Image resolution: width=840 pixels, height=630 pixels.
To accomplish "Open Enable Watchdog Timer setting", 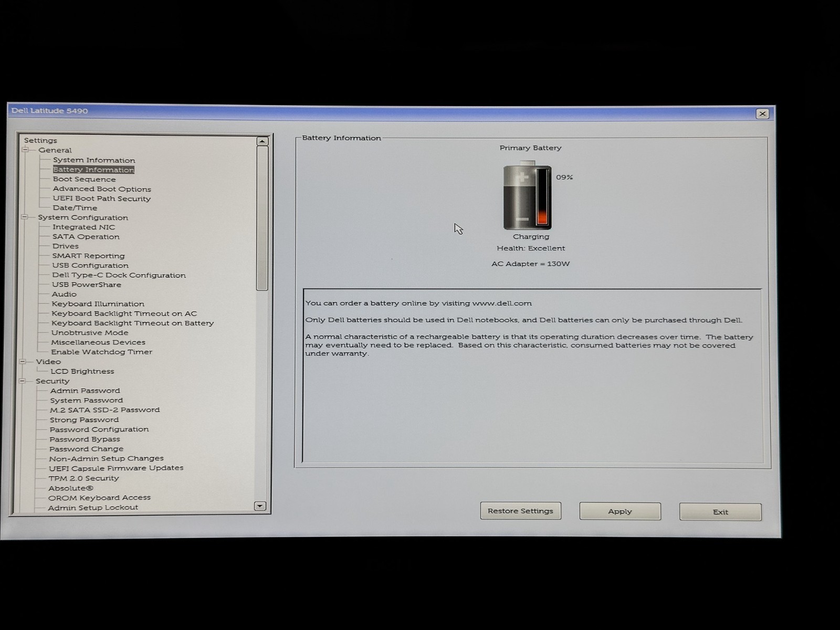I will (x=102, y=352).
